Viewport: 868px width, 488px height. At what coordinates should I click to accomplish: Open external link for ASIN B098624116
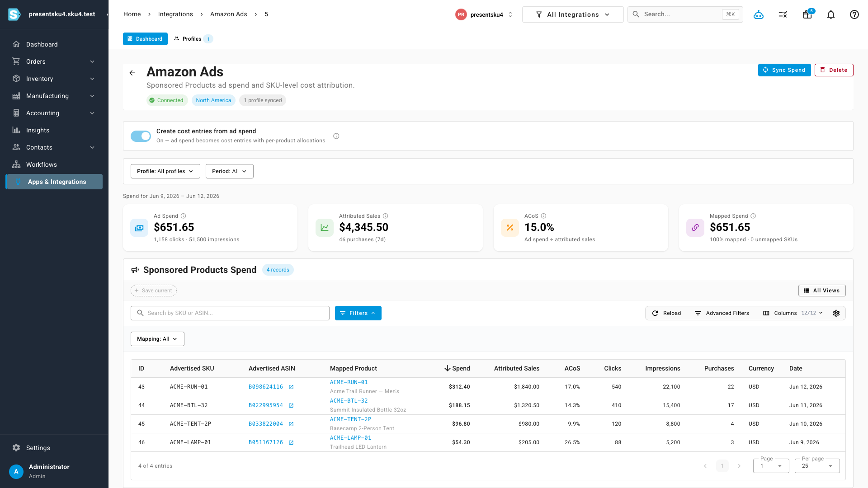coord(291,387)
